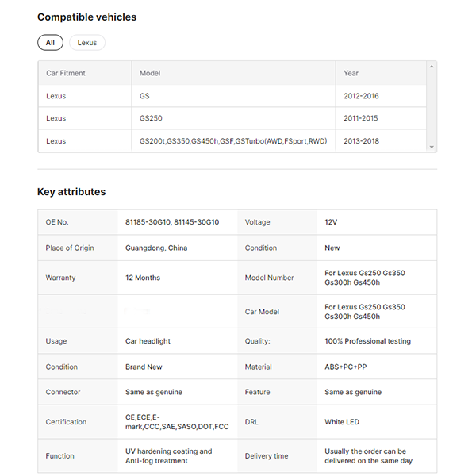
Task: Click the Compatible vehicles heading
Action: (86, 17)
